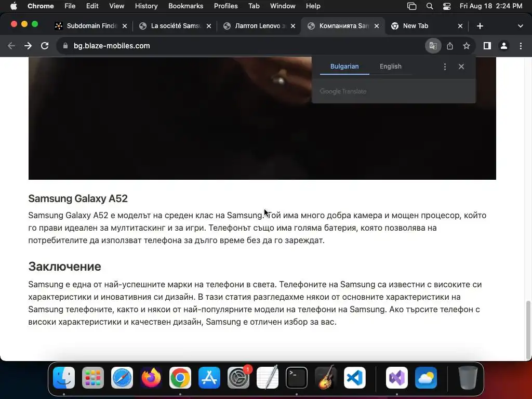Open the Chrome profile avatar menu
This screenshot has width=532, height=399.
pos(504,46)
